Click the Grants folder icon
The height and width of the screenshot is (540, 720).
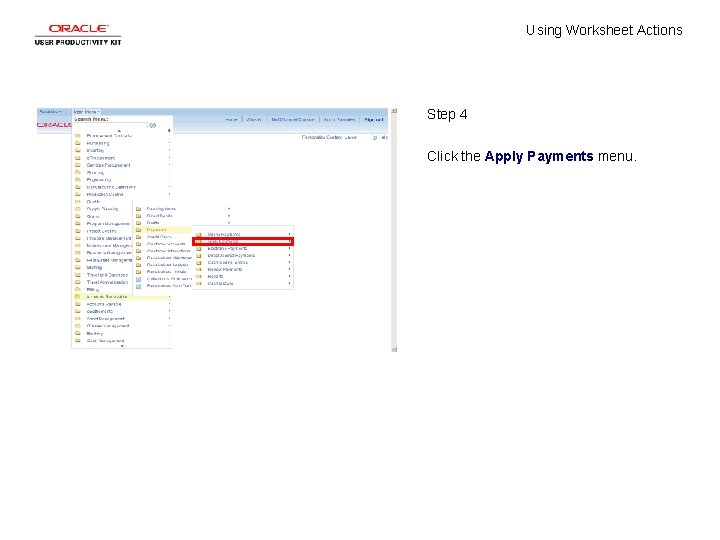coord(78,216)
